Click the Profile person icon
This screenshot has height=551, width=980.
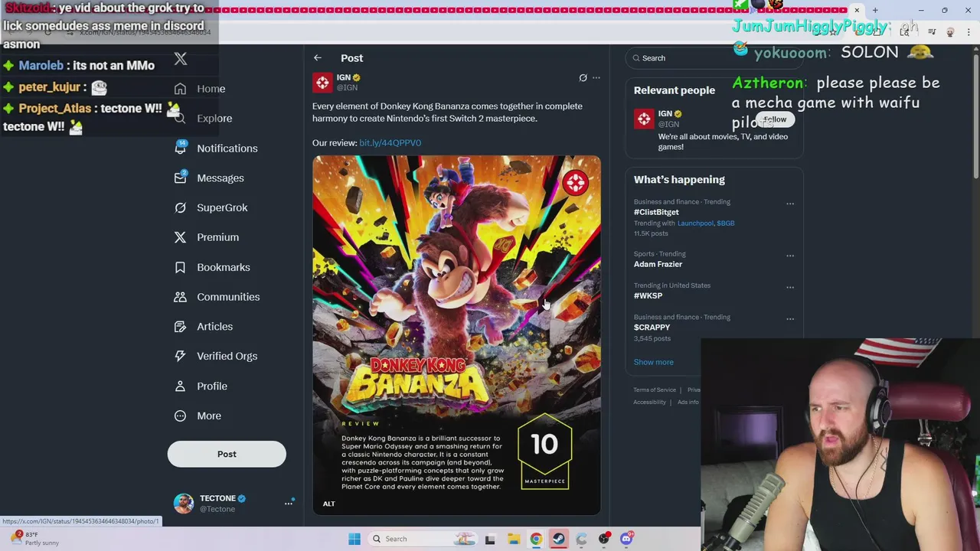tap(180, 386)
